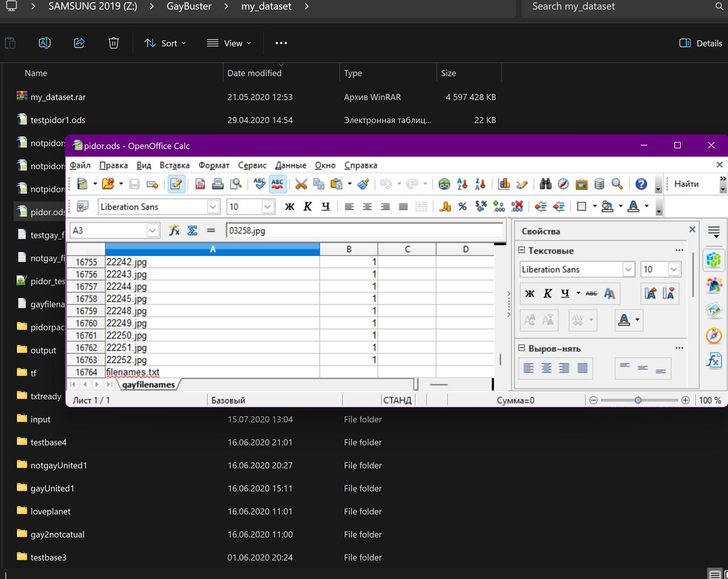Click the Copy icon in Calc toolbar
Image resolution: width=728 pixels, height=579 pixels.
(318, 184)
